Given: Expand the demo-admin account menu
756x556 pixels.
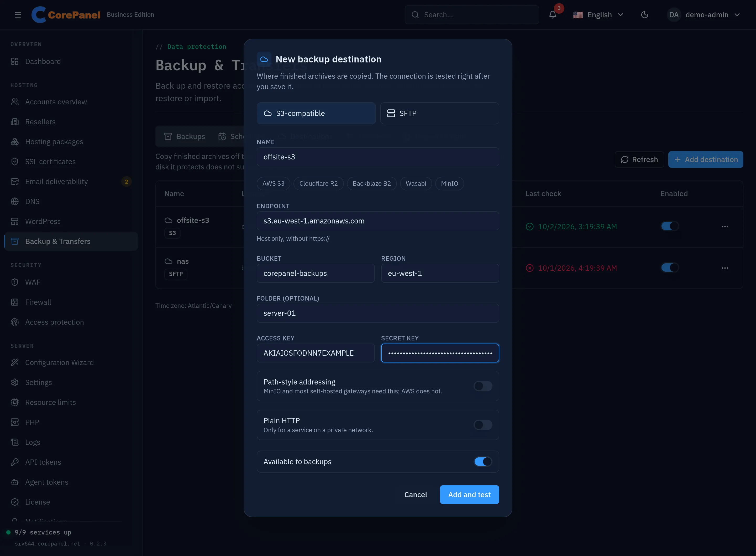Looking at the screenshot, I should [703, 15].
